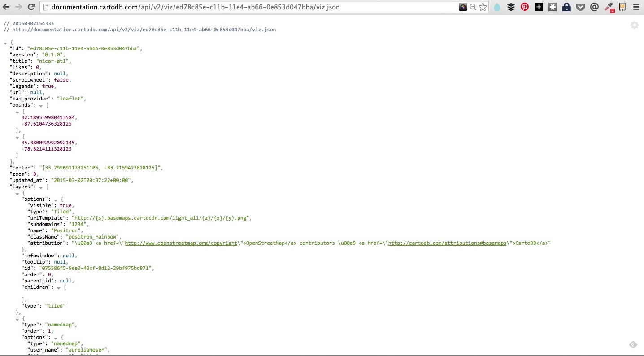
Task: Collapse the root JSON object
Action: point(5,43)
